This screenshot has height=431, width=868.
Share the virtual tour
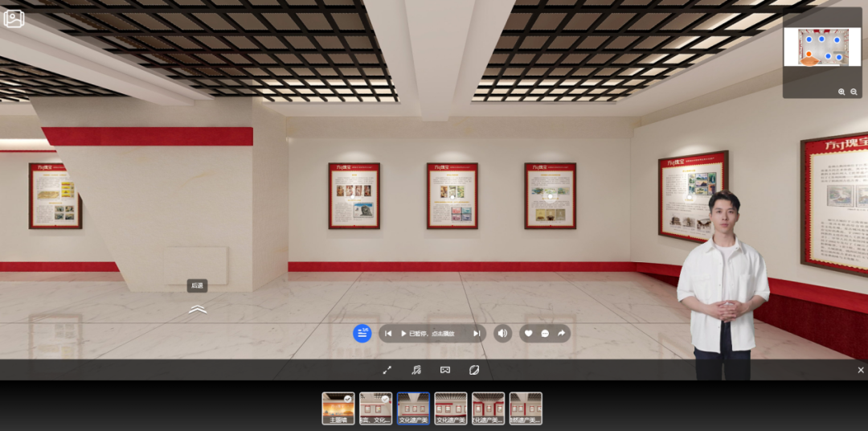(561, 334)
